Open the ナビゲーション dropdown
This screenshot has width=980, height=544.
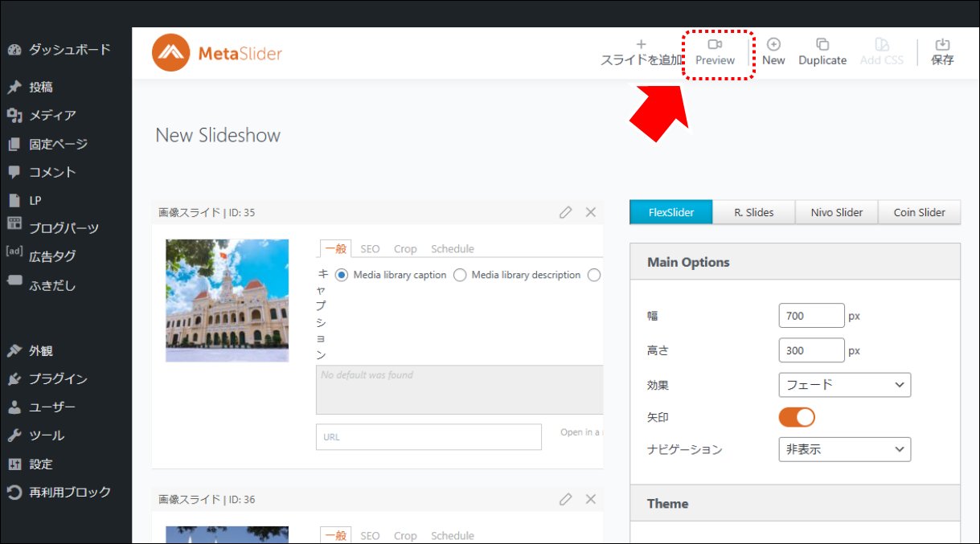pos(844,449)
